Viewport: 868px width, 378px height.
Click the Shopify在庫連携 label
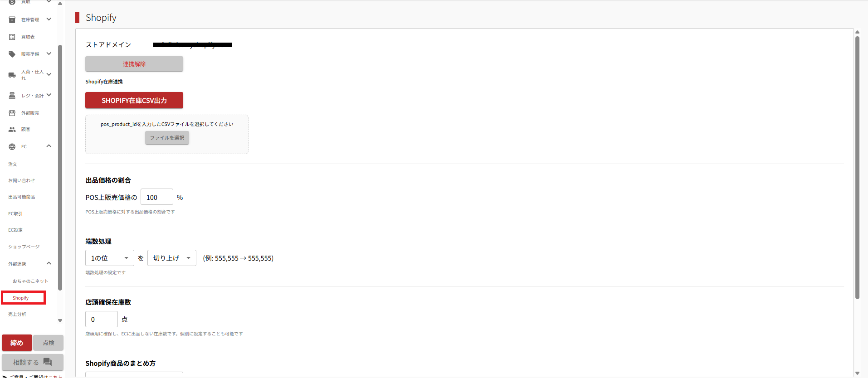pyautogui.click(x=104, y=82)
